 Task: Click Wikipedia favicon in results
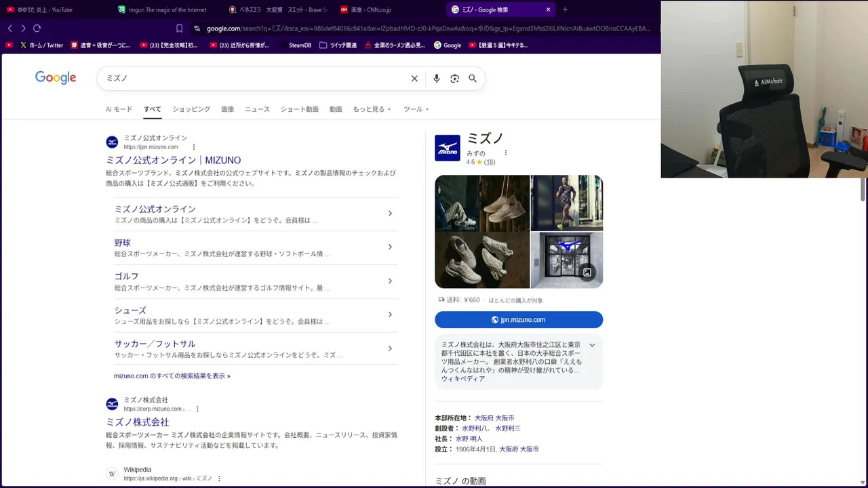click(112, 474)
